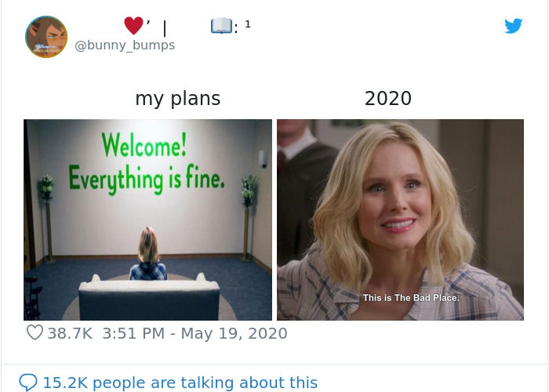Click the woman sitting on the couch
This screenshot has width=549, height=392.
(148, 254)
